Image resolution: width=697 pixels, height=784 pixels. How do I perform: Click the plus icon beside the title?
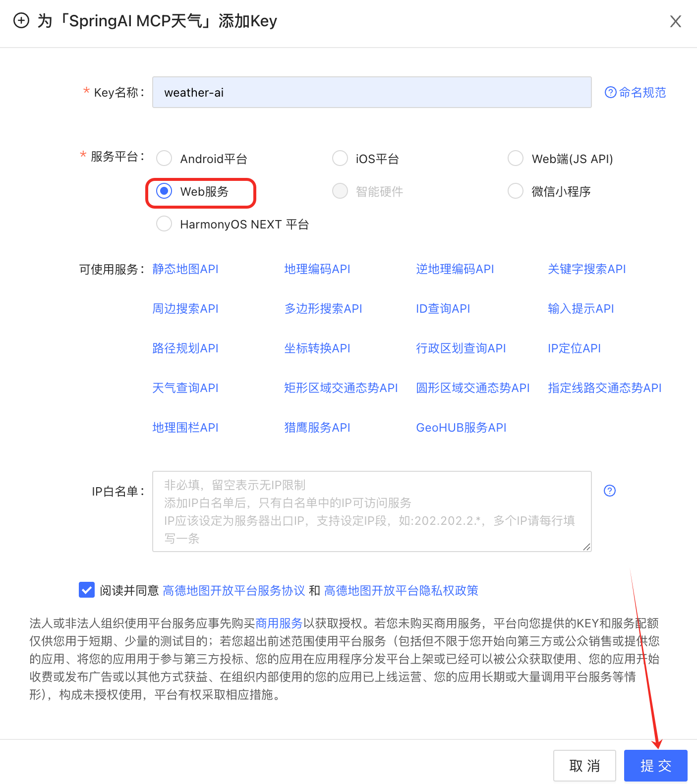pos(21,21)
